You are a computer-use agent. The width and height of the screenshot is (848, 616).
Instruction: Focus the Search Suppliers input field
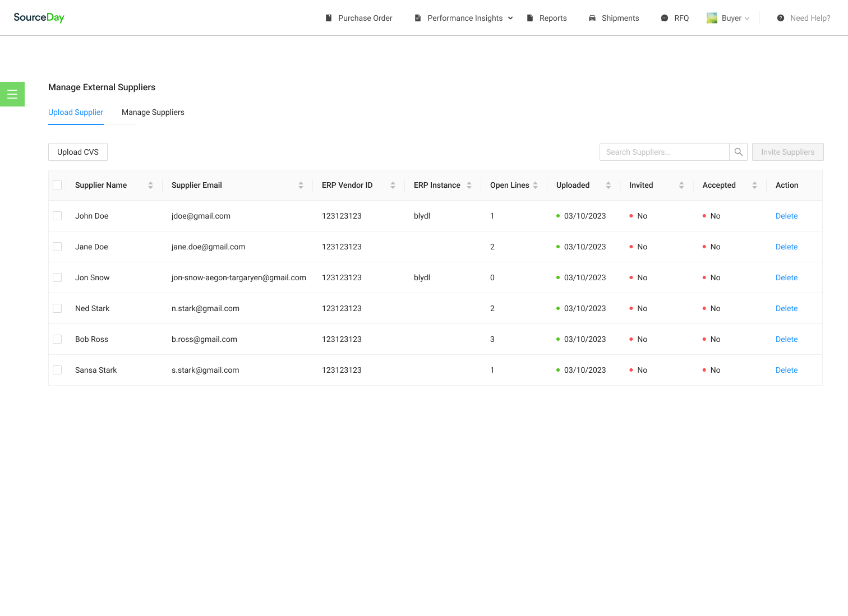pos(664,152)
